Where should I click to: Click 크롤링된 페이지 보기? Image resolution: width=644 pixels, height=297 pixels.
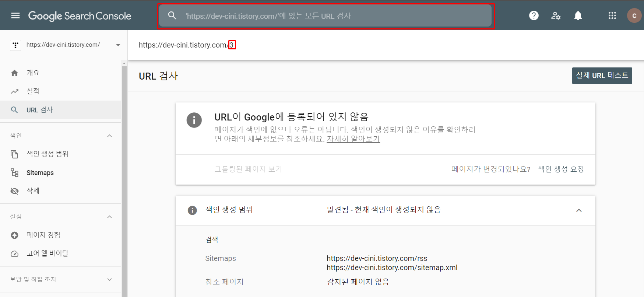click(x=248, y=169)
